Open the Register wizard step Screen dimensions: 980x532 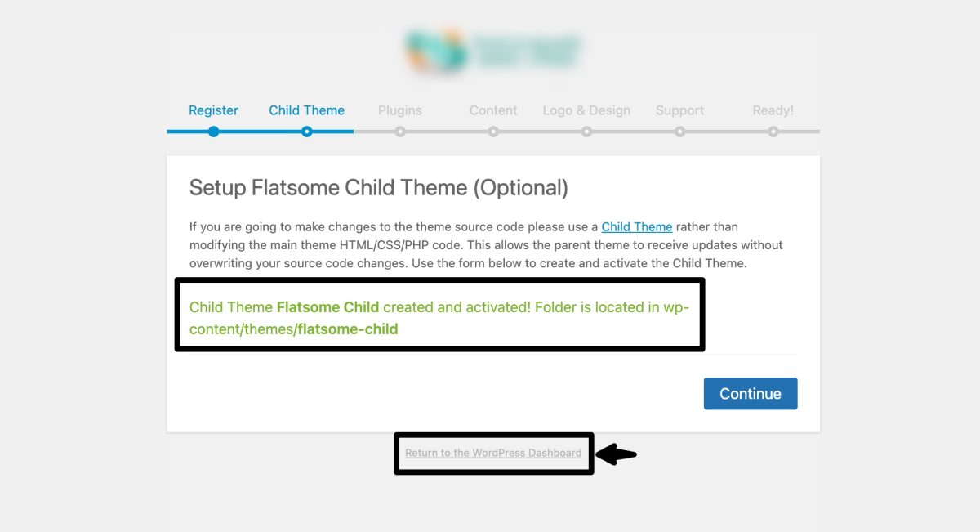[x=213, y=110]
